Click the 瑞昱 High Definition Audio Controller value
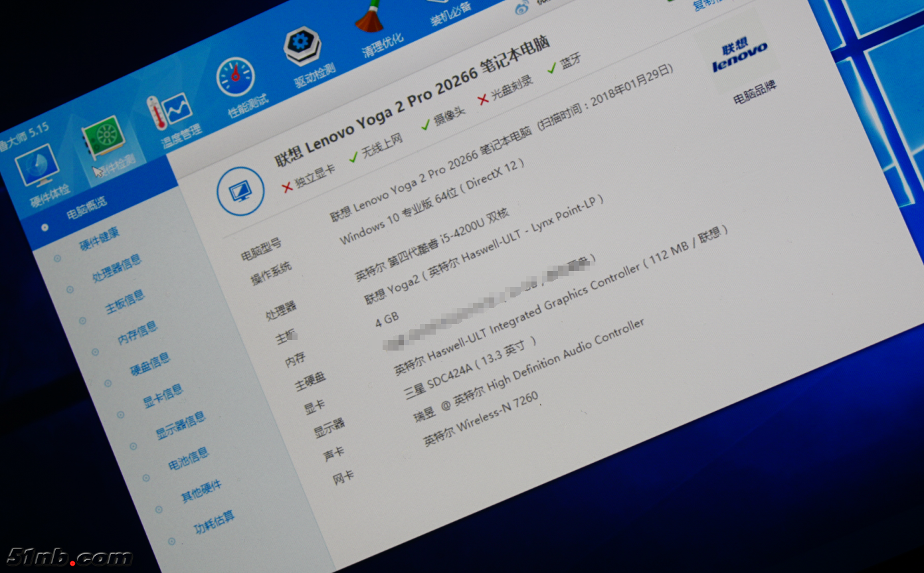The height and width of the screenshot is (573, 924). [528, 371]
